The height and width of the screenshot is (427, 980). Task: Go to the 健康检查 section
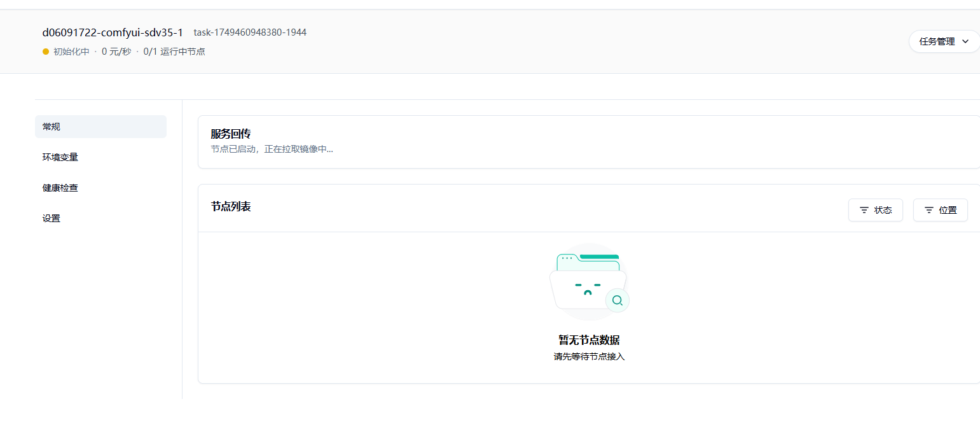(60, 188)
